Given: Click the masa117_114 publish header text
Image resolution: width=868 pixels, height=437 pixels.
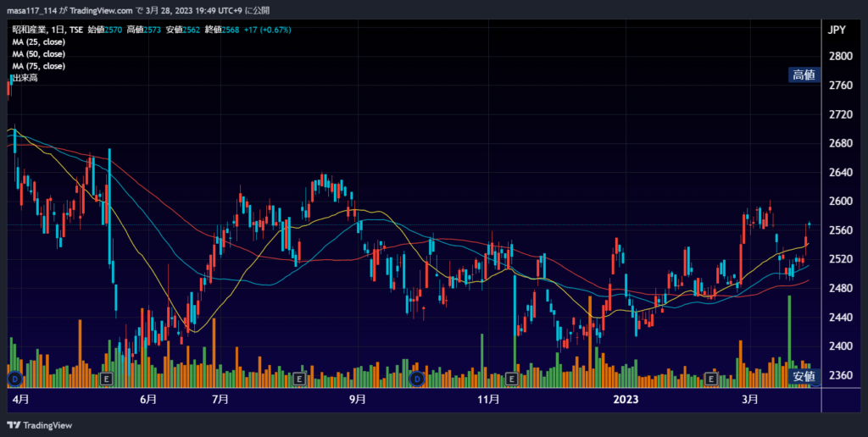Looking at the screenshot, I should pyautogui.click(x=138, y=10).
